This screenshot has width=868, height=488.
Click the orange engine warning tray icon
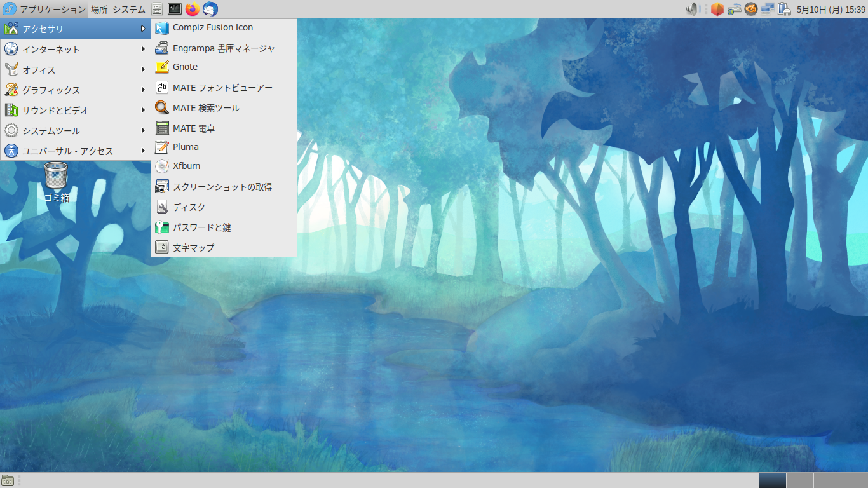751,9
